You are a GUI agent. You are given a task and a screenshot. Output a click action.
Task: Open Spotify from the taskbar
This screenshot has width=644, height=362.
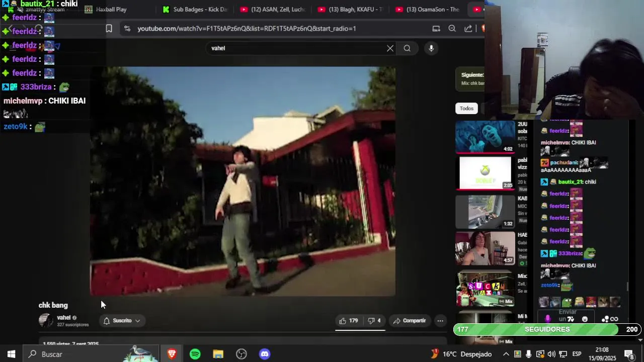[x=195, y=354]
